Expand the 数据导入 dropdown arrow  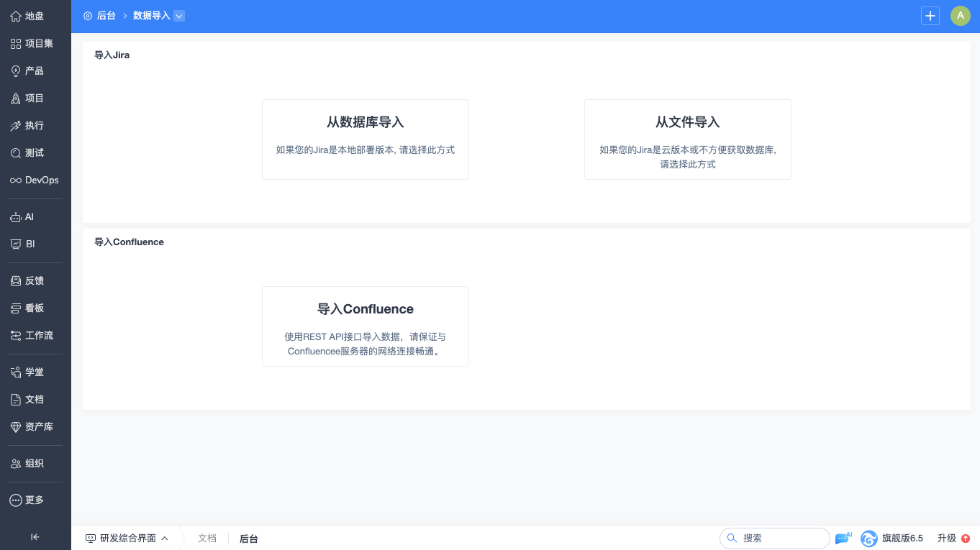pyautogui.click(x=179, y=16)
